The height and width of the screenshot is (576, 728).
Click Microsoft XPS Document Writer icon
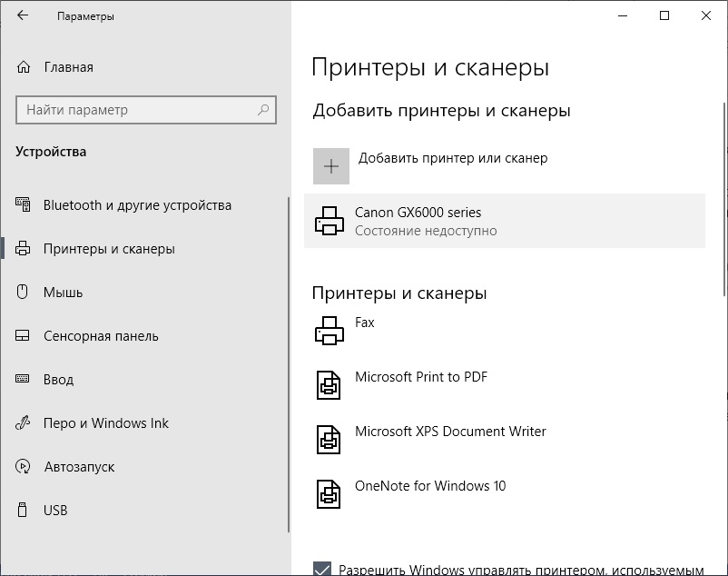point(329,440)
